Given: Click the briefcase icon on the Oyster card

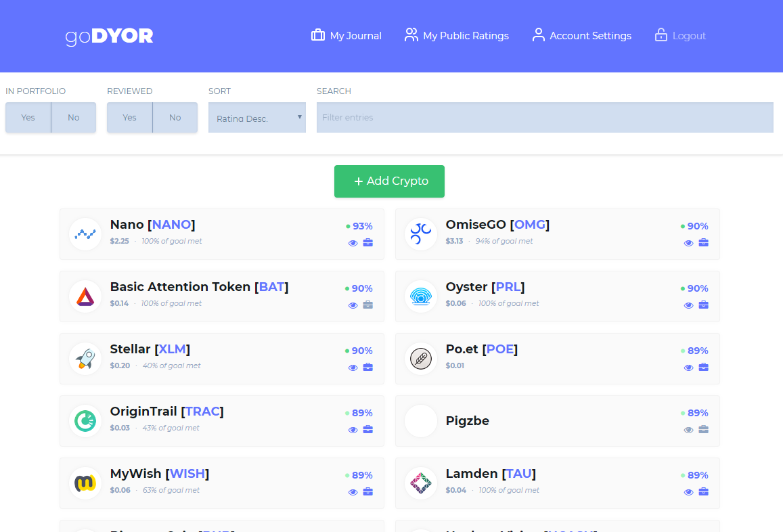Looking at the screenshot, I should (704, 305).
